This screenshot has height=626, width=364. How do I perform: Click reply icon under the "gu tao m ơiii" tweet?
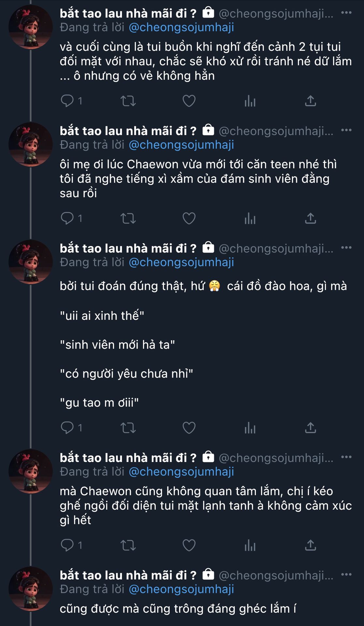67,427
